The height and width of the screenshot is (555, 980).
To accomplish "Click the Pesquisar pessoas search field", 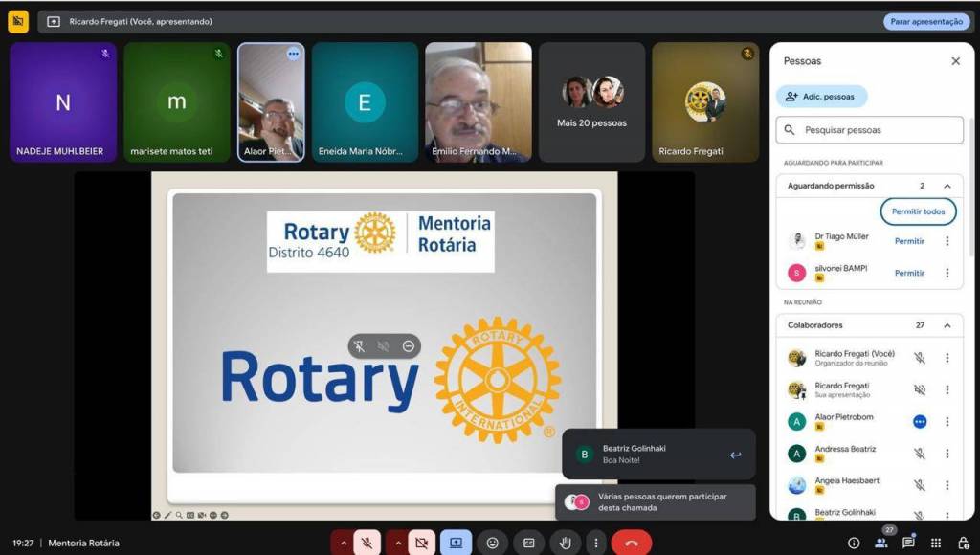I will (869, 130).
